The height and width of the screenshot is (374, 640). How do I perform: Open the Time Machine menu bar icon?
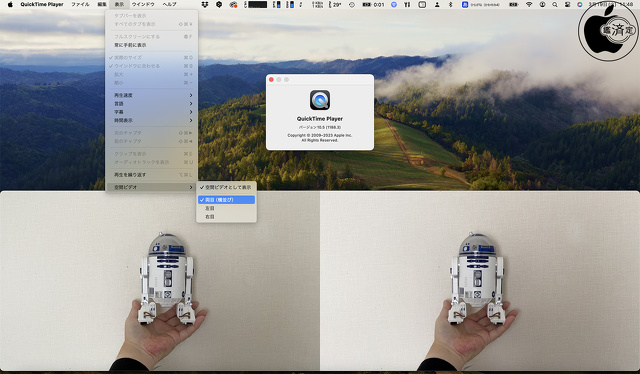click(352, 4)
